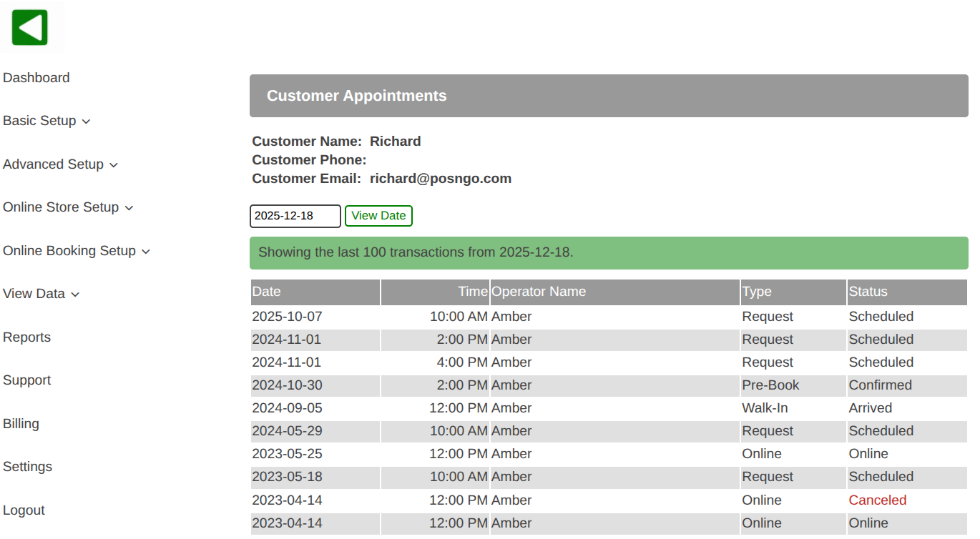
Task: Open the Support section
Action: coord(27,380)
